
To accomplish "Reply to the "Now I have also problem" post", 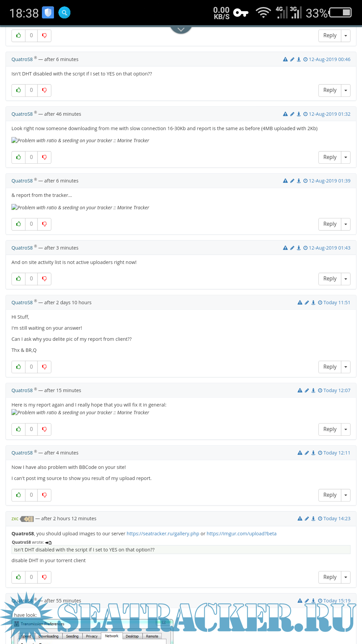I will point(330,495).
